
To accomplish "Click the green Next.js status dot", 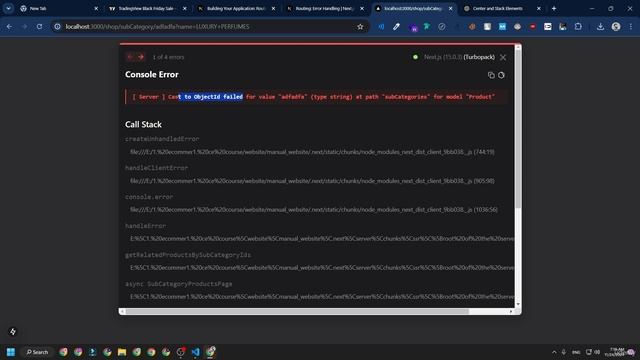I will pyautogui.click(x=416, y=57).
